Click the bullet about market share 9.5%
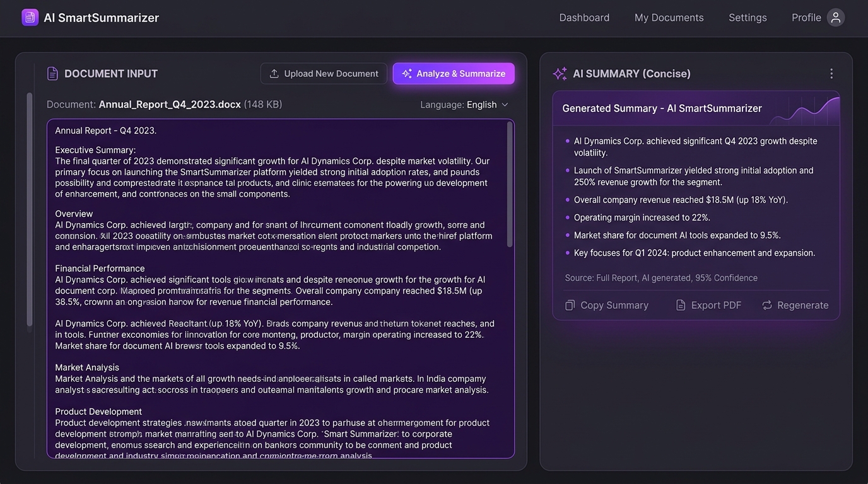868x484 pixels. 677,235
